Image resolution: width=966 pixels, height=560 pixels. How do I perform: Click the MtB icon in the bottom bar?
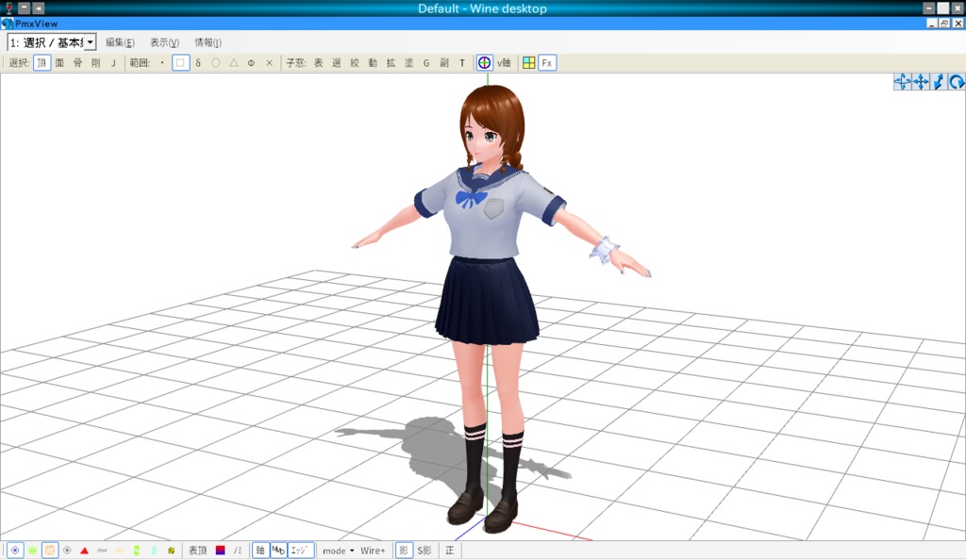(277, 550)
